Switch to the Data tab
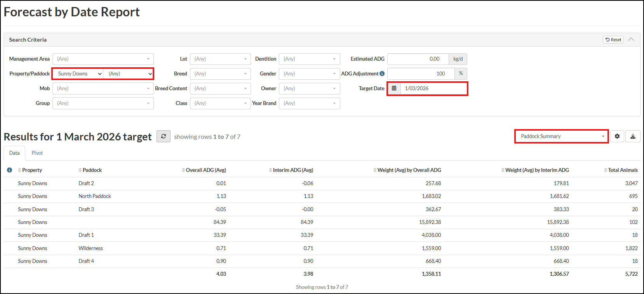The image size is (644, 294). 14,153
